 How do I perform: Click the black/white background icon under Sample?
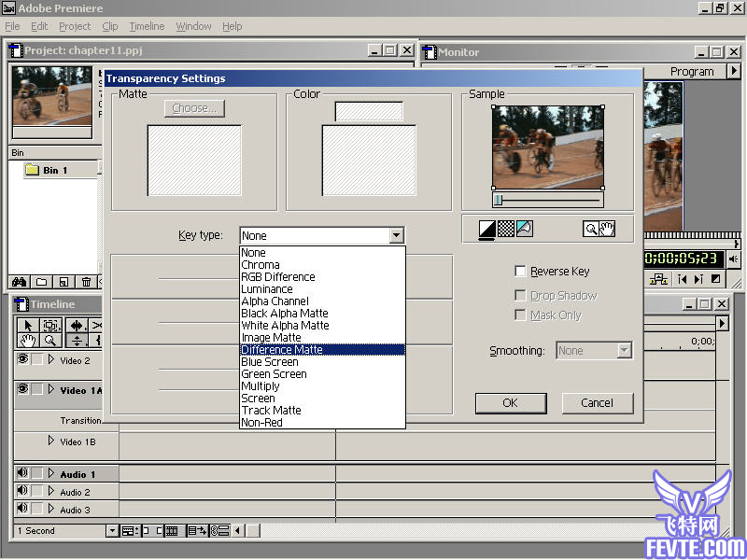486,229
